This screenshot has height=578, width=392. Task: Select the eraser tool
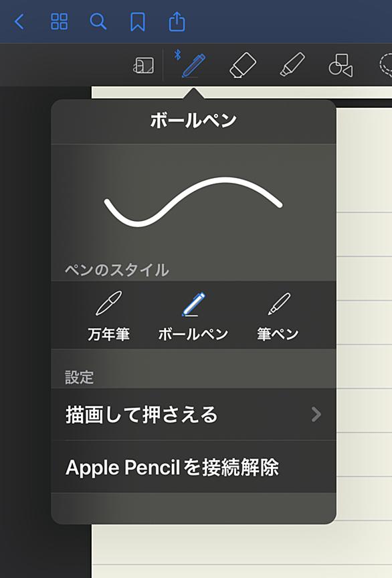(243, 65)
